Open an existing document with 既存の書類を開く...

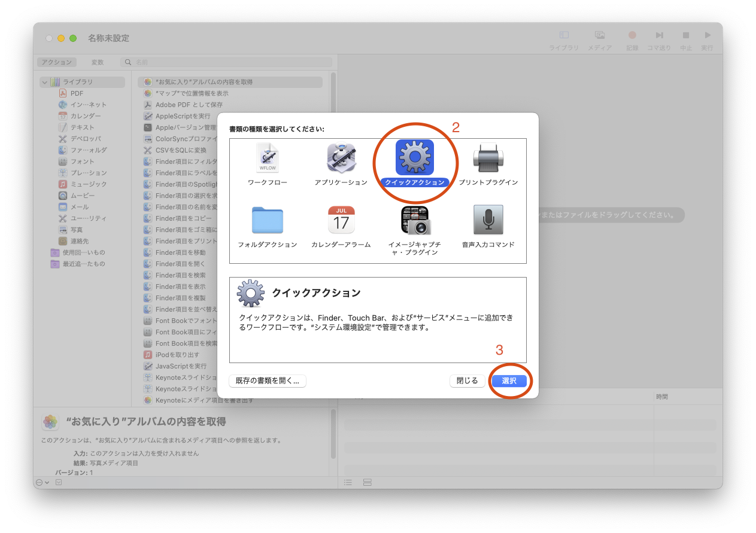point(268,381)
